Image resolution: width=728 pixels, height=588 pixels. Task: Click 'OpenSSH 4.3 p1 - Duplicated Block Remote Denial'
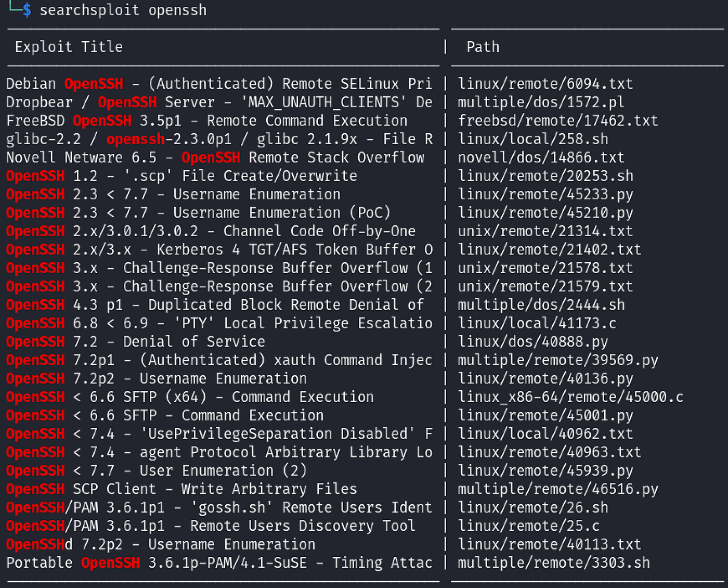point(215,305)
